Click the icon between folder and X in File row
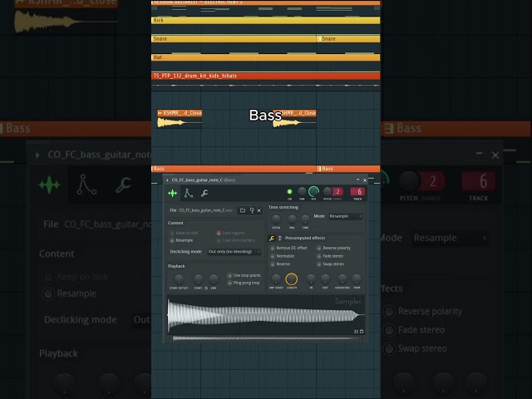The width and height of the screenshot is (532, 399). click(252, 210)
